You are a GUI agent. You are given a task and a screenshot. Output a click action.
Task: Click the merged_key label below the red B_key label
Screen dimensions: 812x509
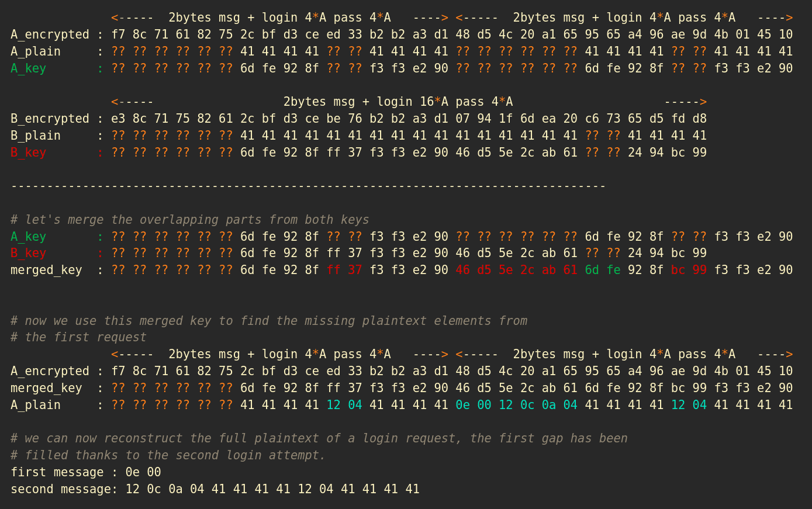coord(46,270)
